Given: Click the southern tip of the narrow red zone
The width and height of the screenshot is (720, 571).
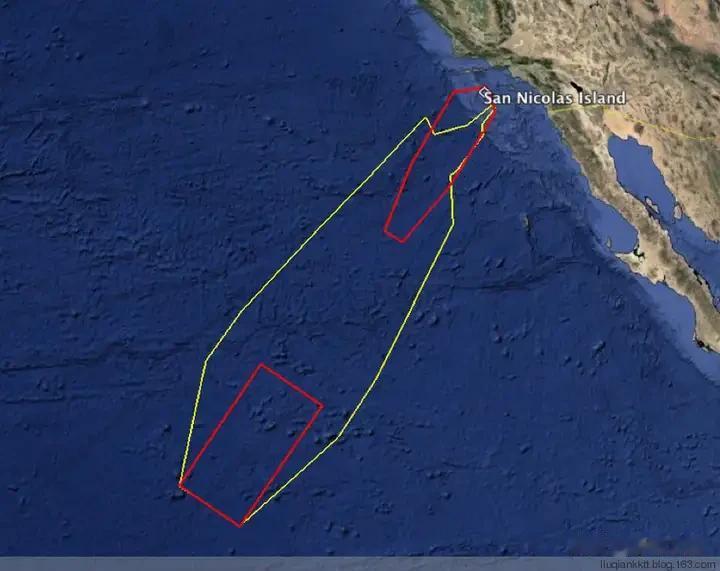Looking at the screenshot, I should pos(402,241).
